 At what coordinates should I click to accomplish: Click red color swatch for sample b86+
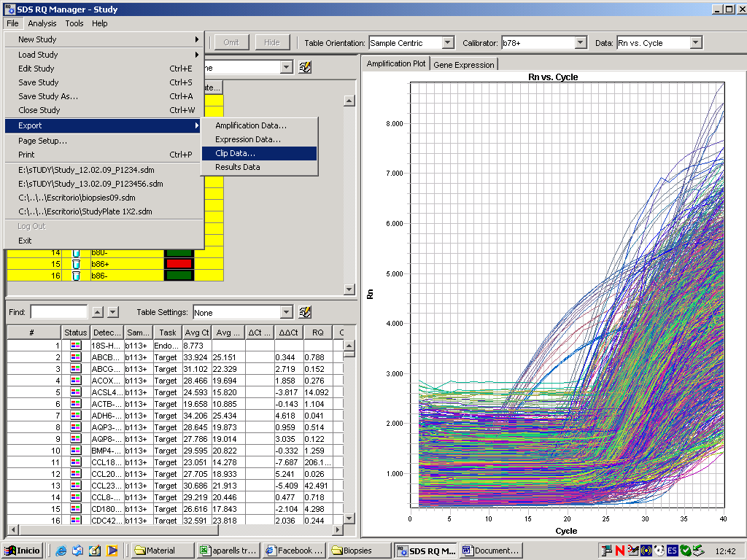pyautogui.click(x=179, y=264)
